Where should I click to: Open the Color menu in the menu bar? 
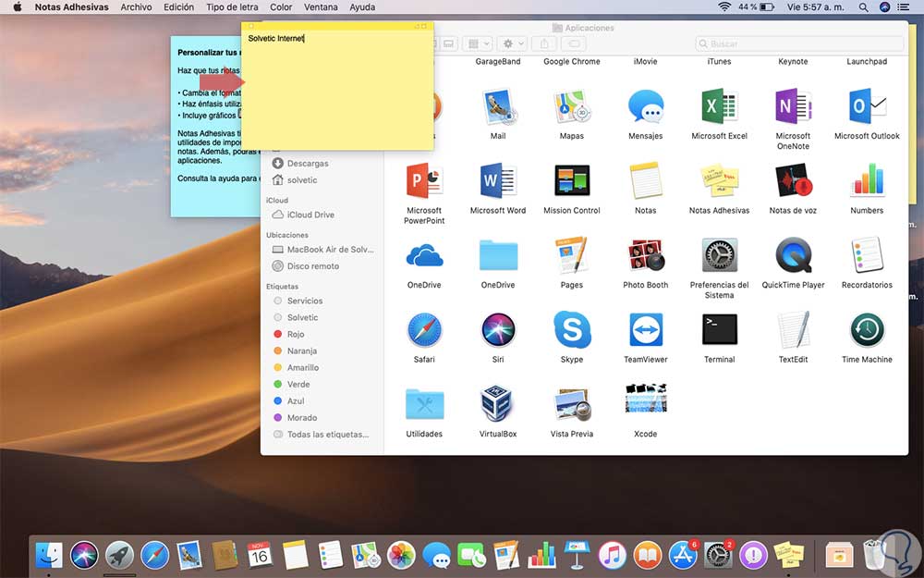[x=281, y=7]
